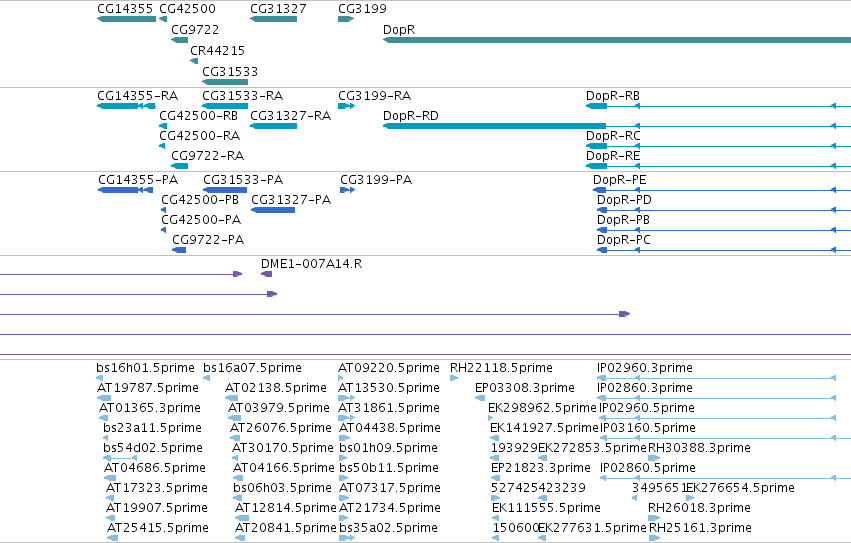Screen dimensions: 851x543
Task: Click the CG31533 gene label
Action: click(230, 72)
